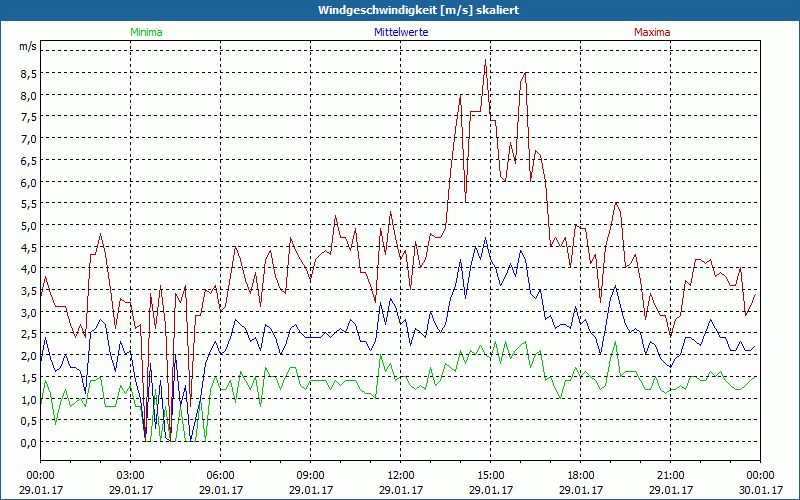Click the 09:00 time axis label
This screenshot has width=800, height=500.
pos(310,476)
